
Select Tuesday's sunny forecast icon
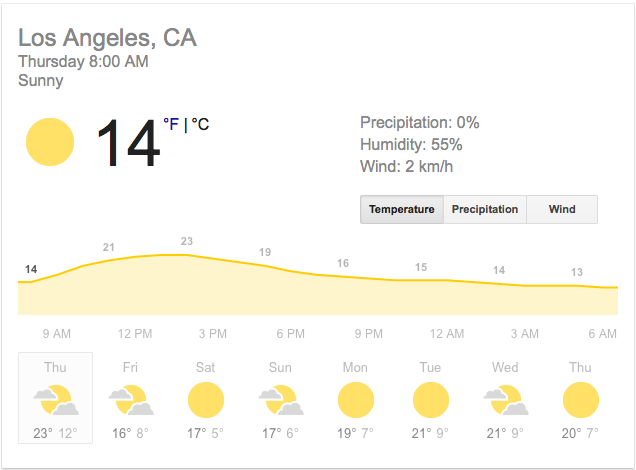[x=431, y=400]
